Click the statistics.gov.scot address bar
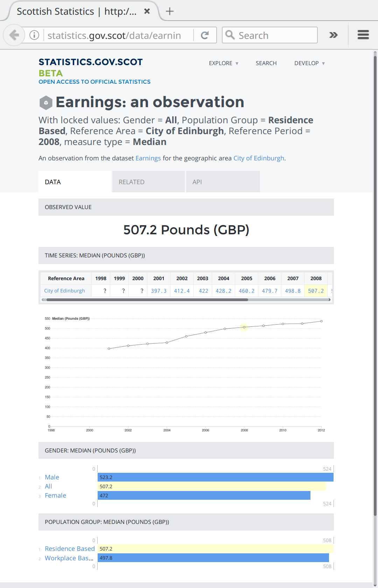The height and width of the screenshot is (588, 378). click(114, 35)
